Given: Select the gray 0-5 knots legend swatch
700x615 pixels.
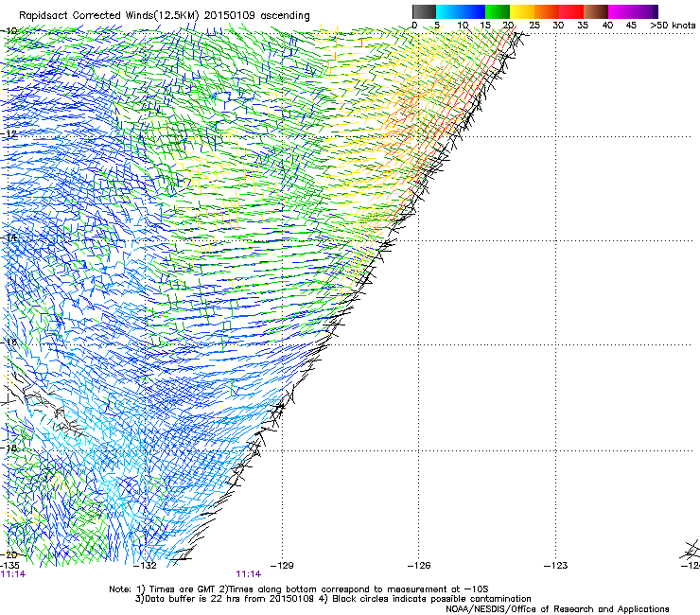Looking at the screenshot, I should [424, 11].
